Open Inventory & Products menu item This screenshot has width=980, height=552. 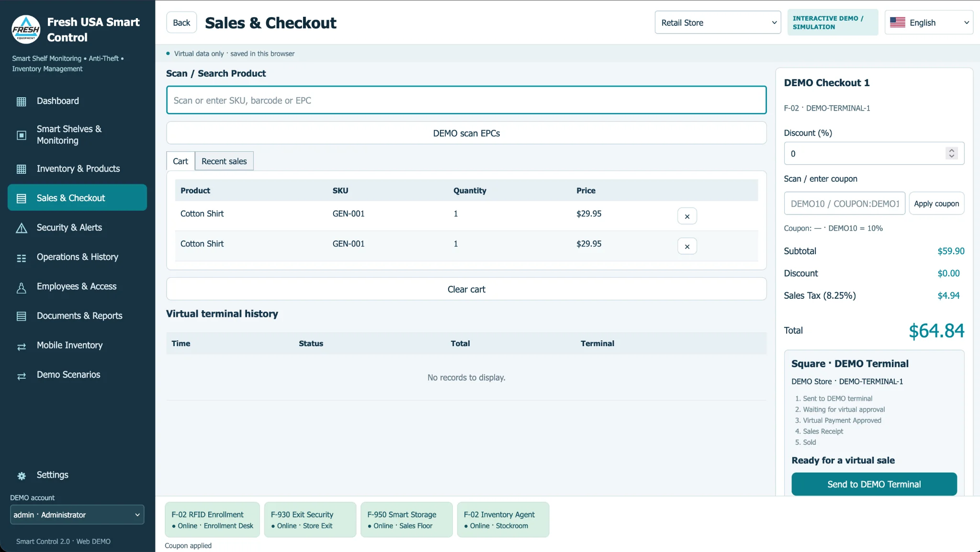[x=77, y=169]
